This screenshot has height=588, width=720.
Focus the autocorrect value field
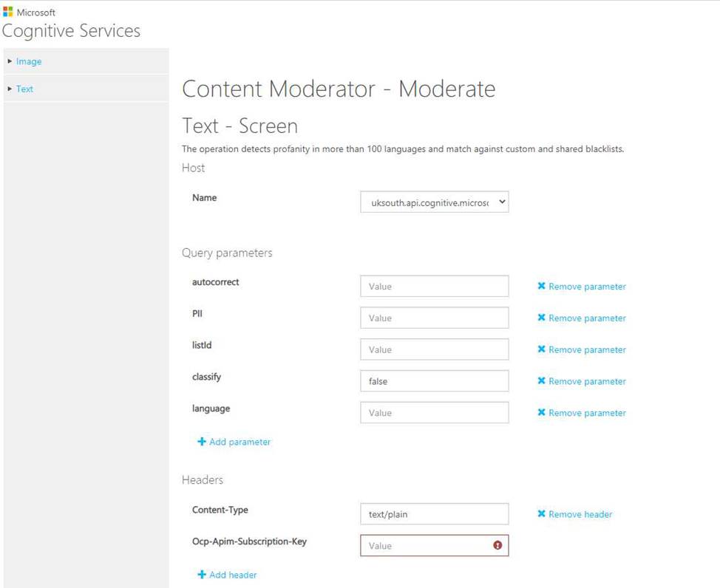[435, 287]
